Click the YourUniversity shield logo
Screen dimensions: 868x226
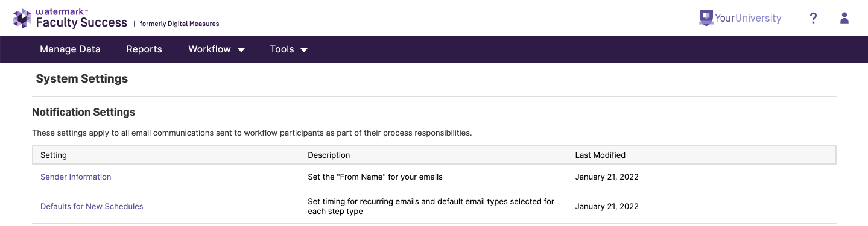(x=706, y=17)
